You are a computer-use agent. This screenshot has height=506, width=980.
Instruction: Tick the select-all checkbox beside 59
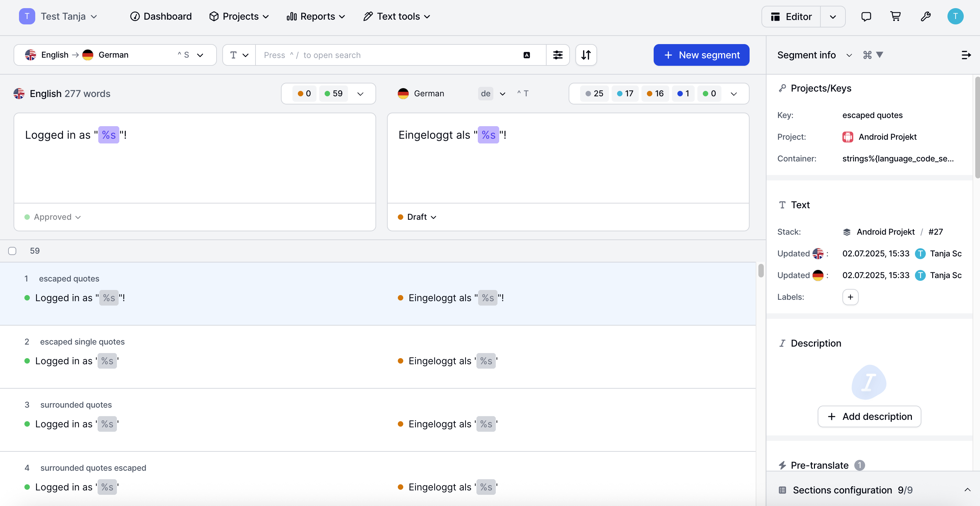(12, 251)
